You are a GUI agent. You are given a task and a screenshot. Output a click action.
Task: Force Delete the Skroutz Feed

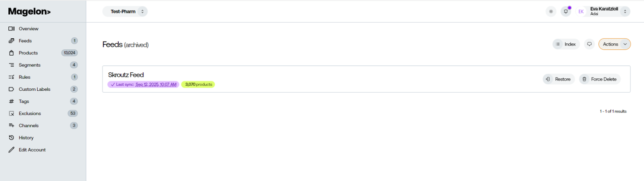(x=599, y=79)
